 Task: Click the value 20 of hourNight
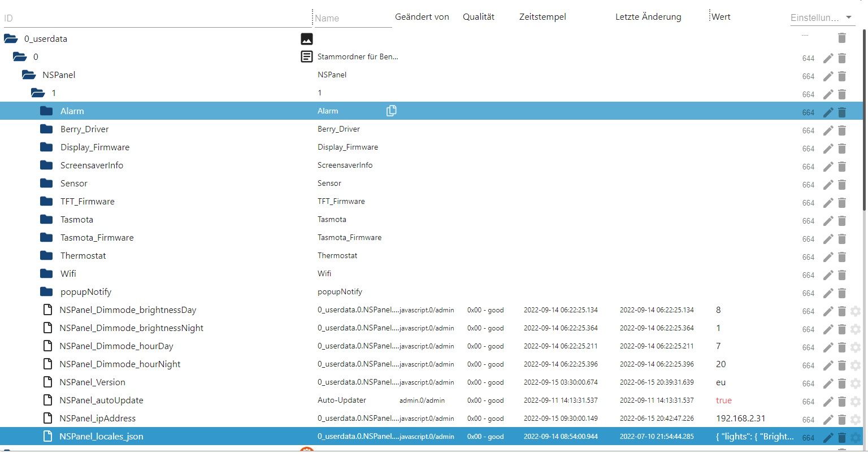coord(721,364)
